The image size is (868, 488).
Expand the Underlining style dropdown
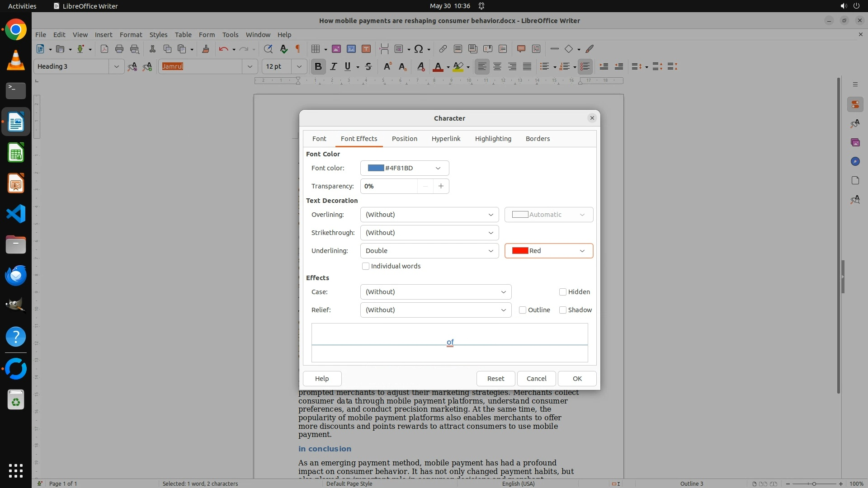point(429,251)
